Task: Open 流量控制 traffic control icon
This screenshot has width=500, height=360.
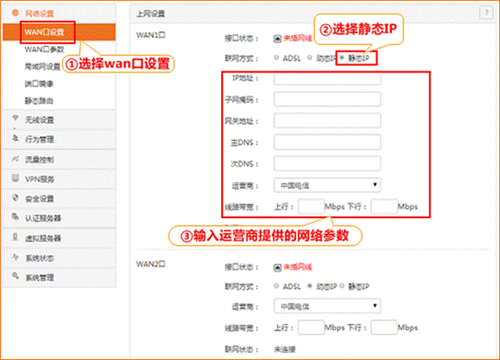Action: pyautogui.click(x=15, y=158)
